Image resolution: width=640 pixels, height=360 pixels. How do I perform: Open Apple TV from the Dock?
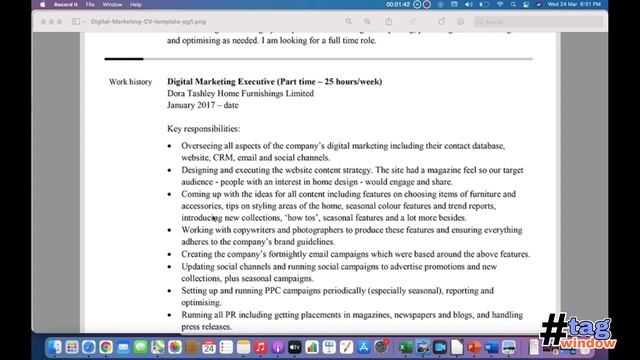click(x=295, y=347)
